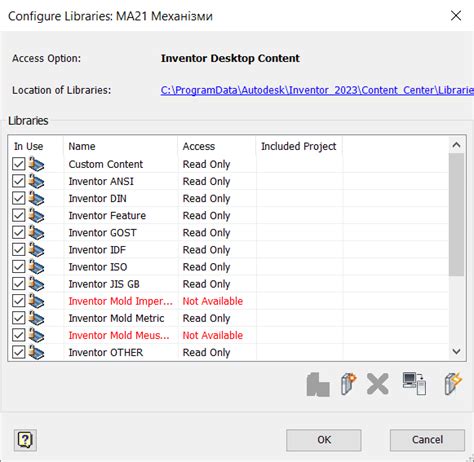
Task: Toggle the Inventor ISO In Use checkbox
Action: pos(19,267)
